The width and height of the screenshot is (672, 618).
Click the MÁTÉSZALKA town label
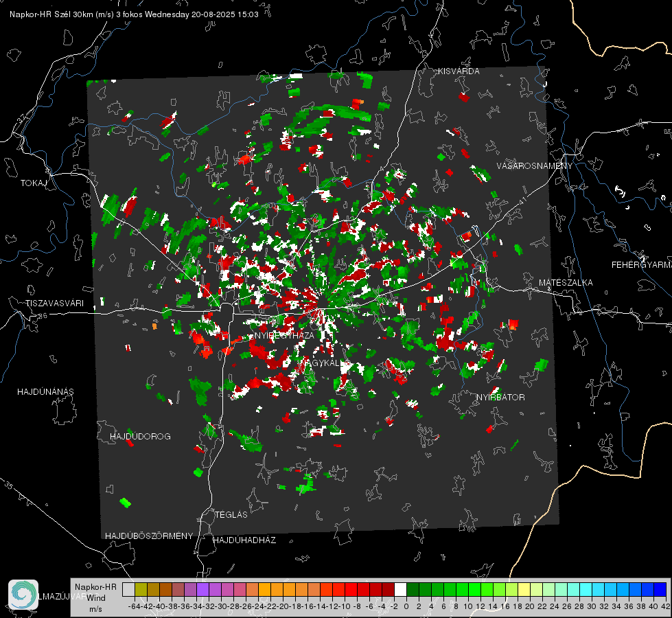click(566, 282)
